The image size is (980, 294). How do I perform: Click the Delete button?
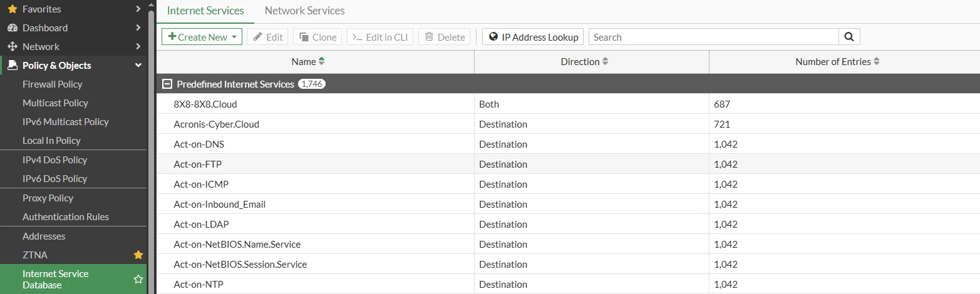pyautogui.click(x=445, y=37)
